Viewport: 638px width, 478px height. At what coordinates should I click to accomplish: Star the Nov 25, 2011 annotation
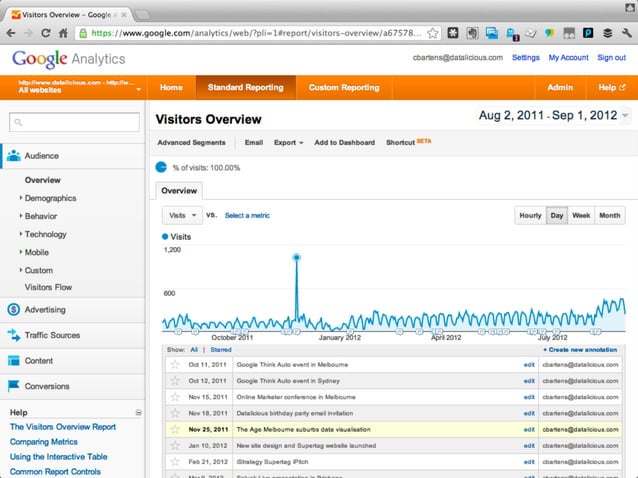(174, 429)
